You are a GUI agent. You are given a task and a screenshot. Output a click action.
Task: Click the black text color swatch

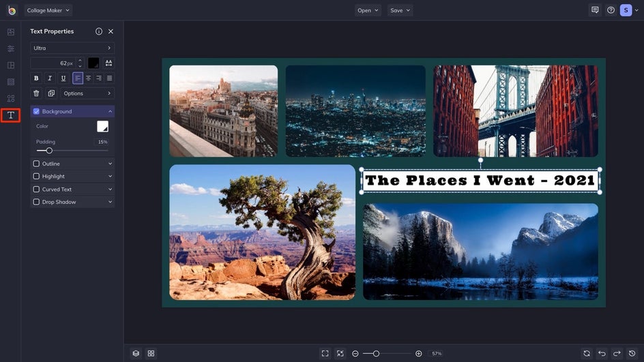tap(93, 63)
